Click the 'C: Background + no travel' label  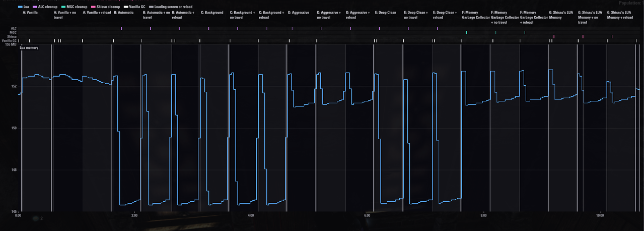pos(243,15)
